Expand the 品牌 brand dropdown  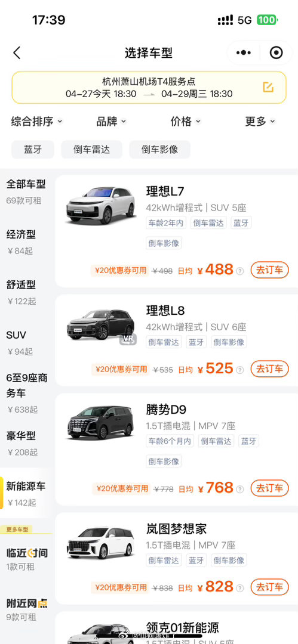(x=111, y=122)
